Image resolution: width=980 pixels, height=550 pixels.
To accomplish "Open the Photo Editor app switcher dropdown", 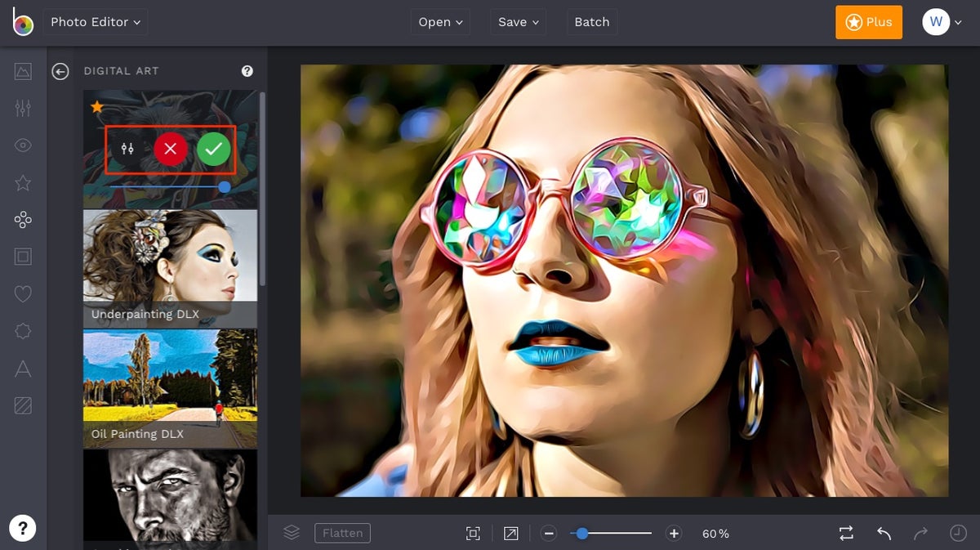I will click(x=94, y=22).
